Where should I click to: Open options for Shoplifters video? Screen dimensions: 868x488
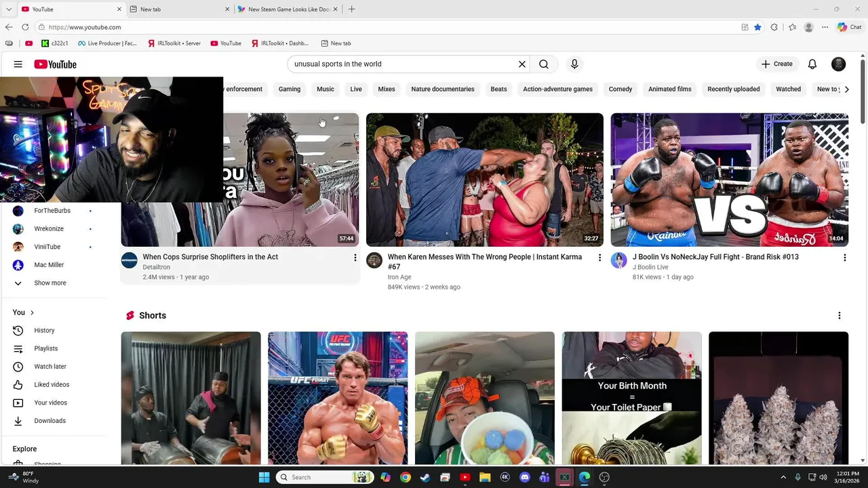[x=355, y=258]
